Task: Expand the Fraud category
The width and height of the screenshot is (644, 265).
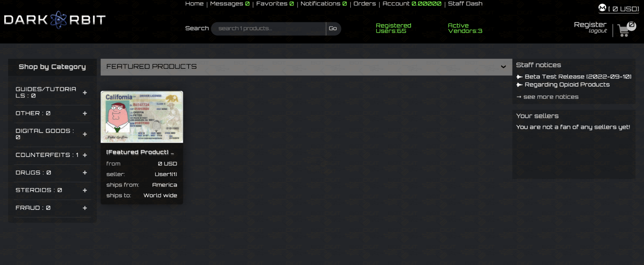Action: [x=85, y=208]
